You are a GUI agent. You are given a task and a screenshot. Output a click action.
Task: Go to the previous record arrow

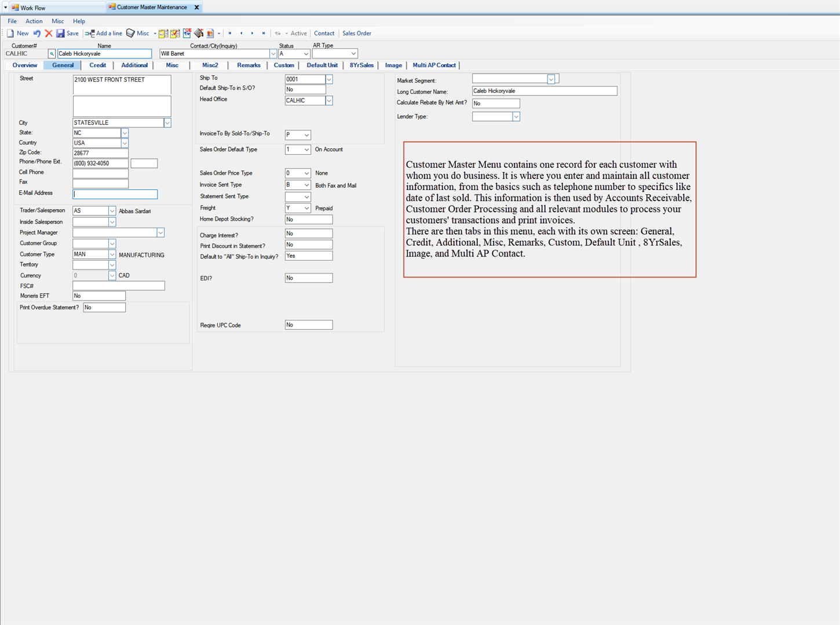tap(242, 34)
